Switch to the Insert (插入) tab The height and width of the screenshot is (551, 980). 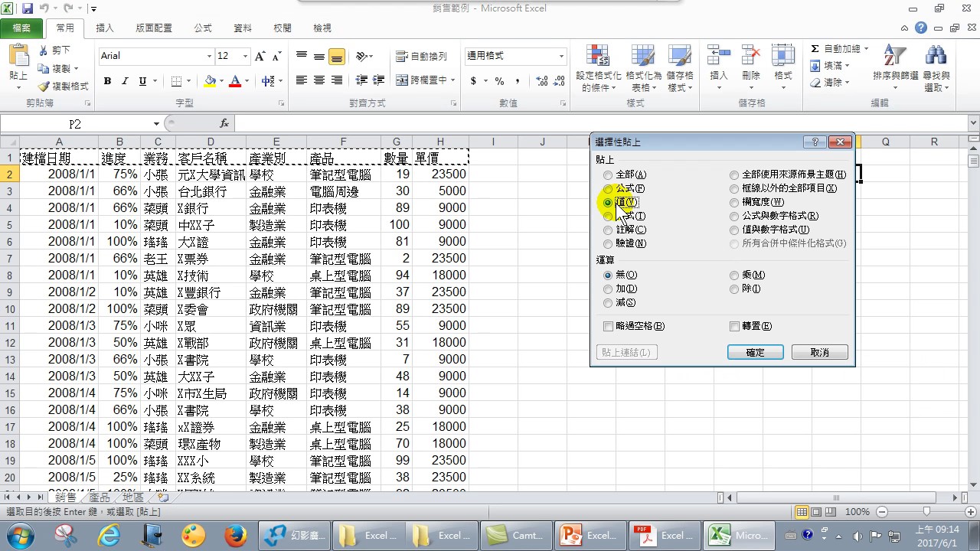[105, 28]
